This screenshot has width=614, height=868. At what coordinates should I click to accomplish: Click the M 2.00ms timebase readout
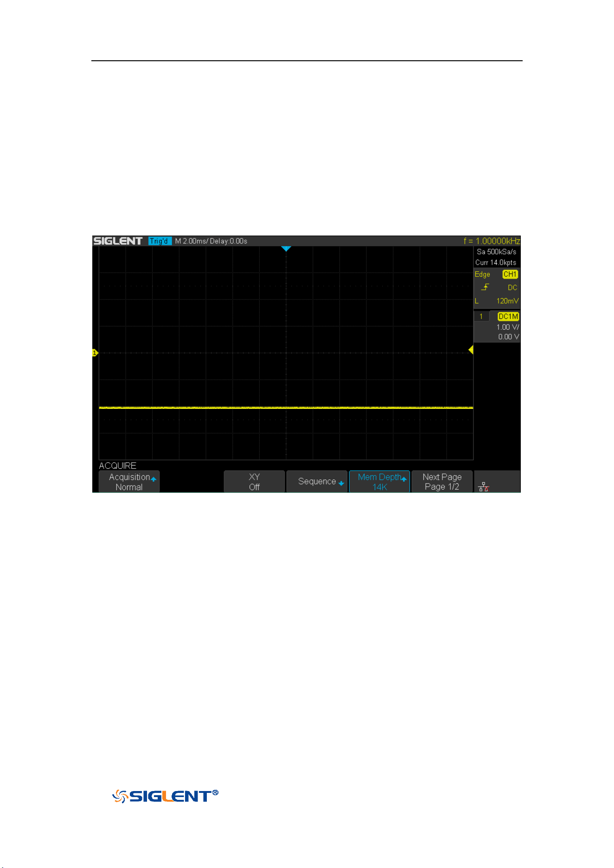(x=191, y=241)
